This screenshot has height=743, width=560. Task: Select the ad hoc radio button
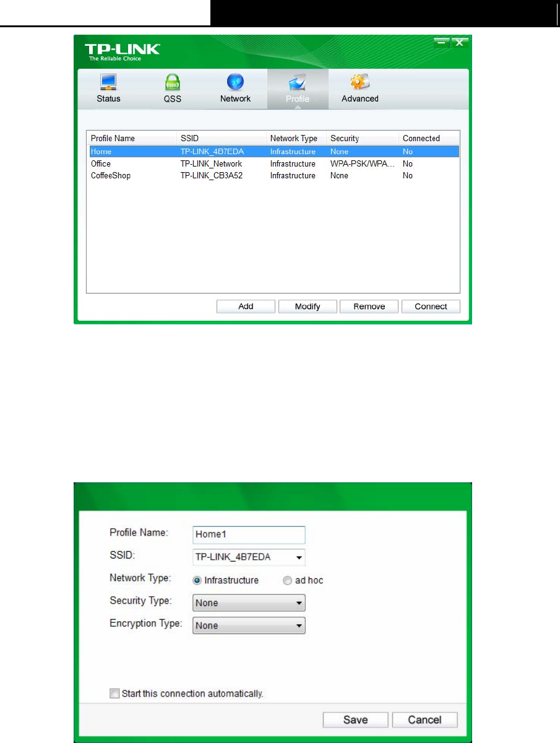click(x=287, y=581)
